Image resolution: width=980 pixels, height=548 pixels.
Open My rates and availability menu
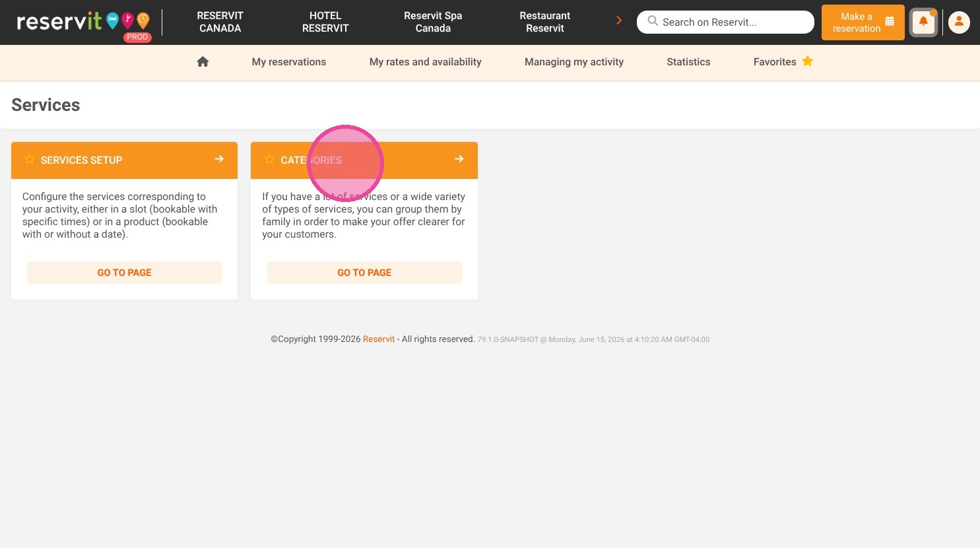click(x=426, y=62)
